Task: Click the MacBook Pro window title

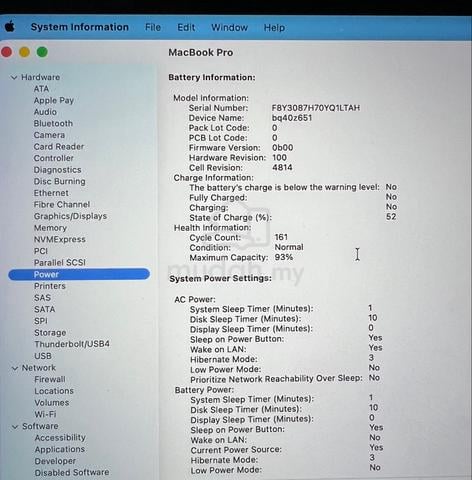Action: pyautogui.click(x=201, y=53)
